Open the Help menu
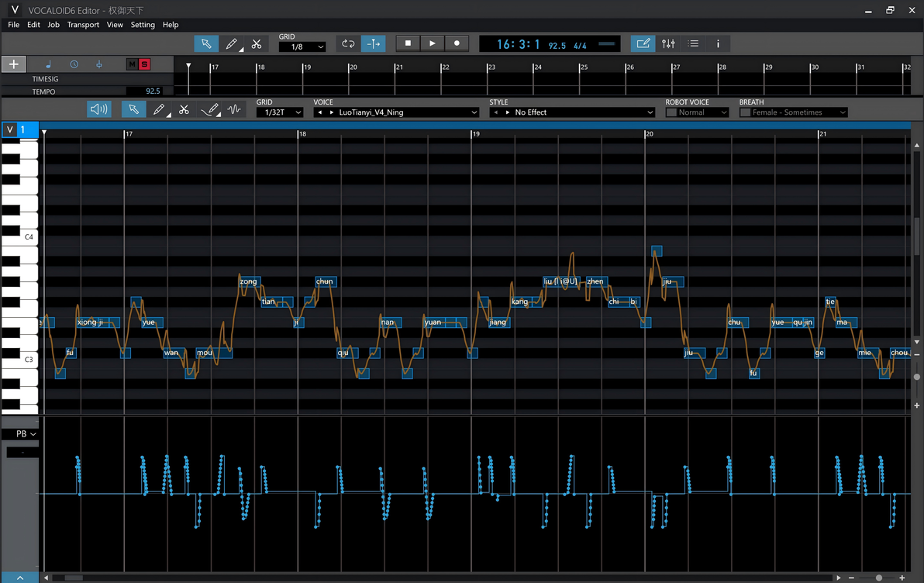Viewport: 924px width, 583px height. click(171, 25)
